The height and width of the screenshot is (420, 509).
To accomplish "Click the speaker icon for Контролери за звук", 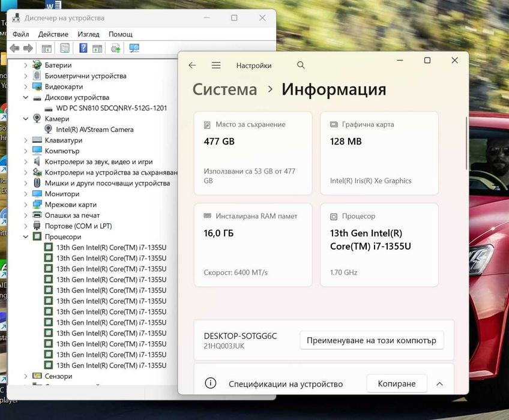I will pos(37,161).
